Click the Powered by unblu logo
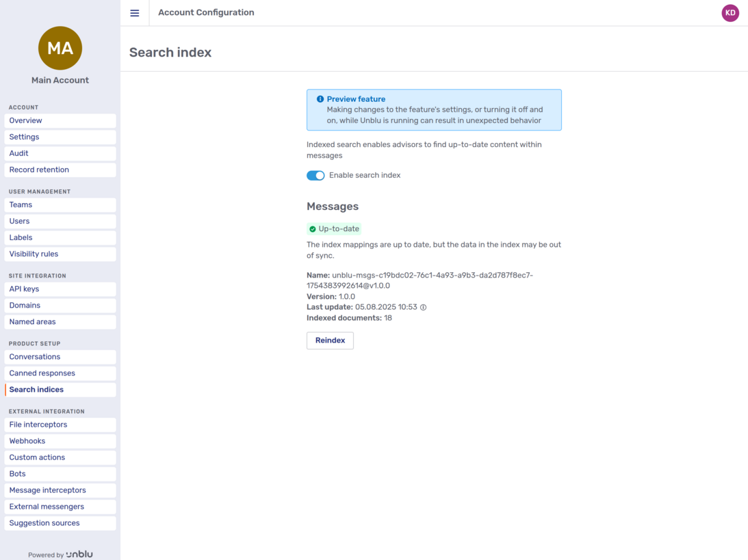 [x=60, y=554]
